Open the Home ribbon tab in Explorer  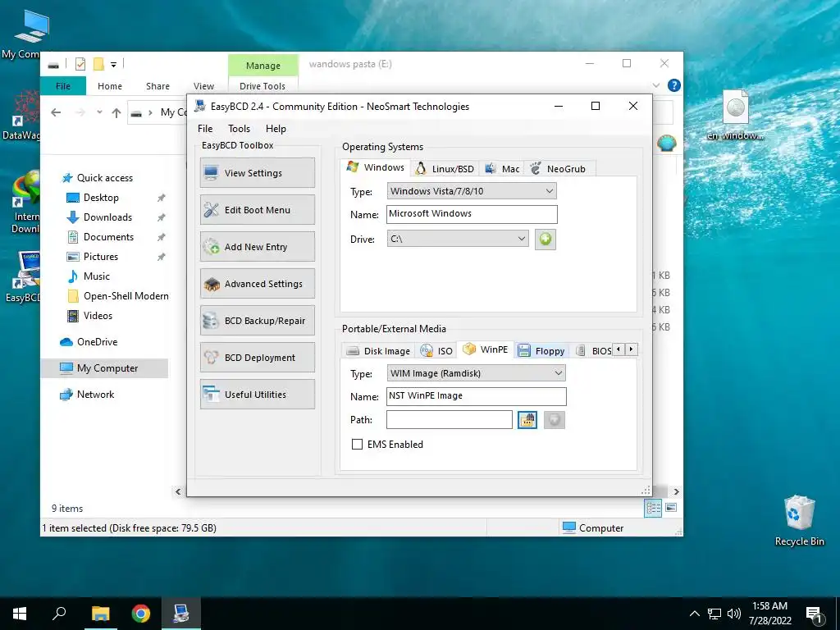pyautogui.click(x=110, y=85)
